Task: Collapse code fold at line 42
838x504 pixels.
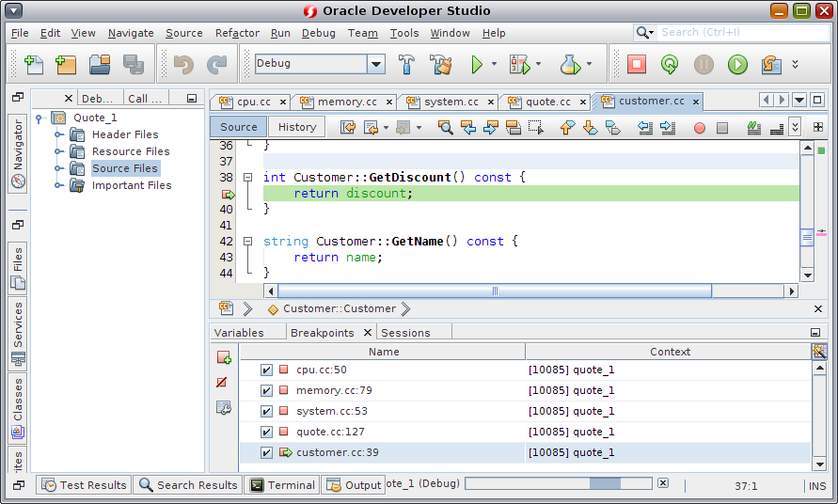Action: click(x=248, y=241)
